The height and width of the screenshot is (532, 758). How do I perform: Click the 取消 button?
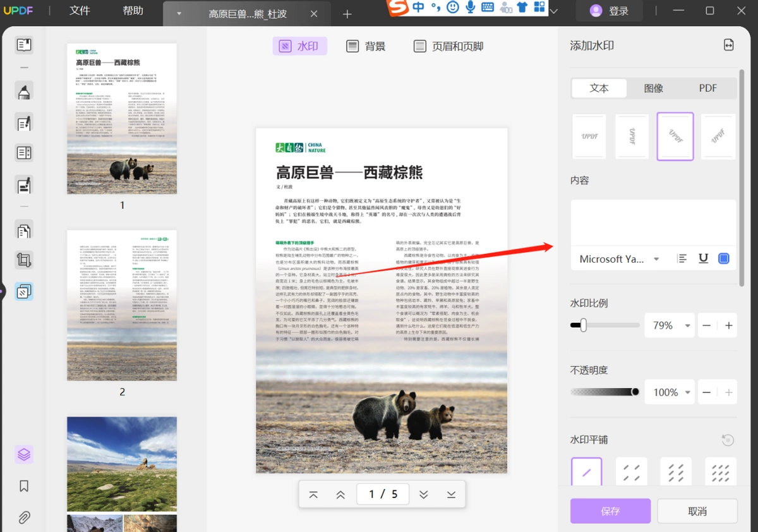click(x=697, y=511)
